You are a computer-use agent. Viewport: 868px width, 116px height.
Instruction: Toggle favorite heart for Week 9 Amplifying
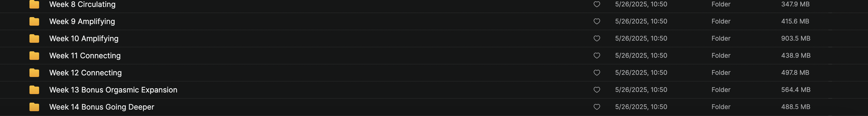click(596, 22)
